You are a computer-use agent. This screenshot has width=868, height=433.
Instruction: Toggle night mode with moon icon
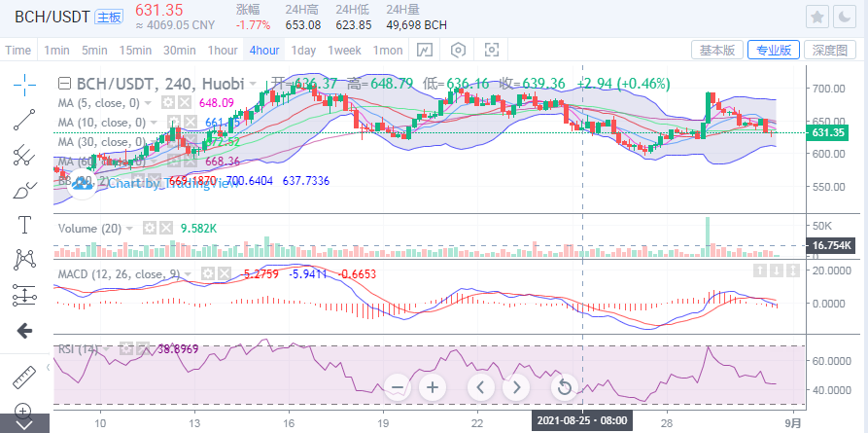845,18
